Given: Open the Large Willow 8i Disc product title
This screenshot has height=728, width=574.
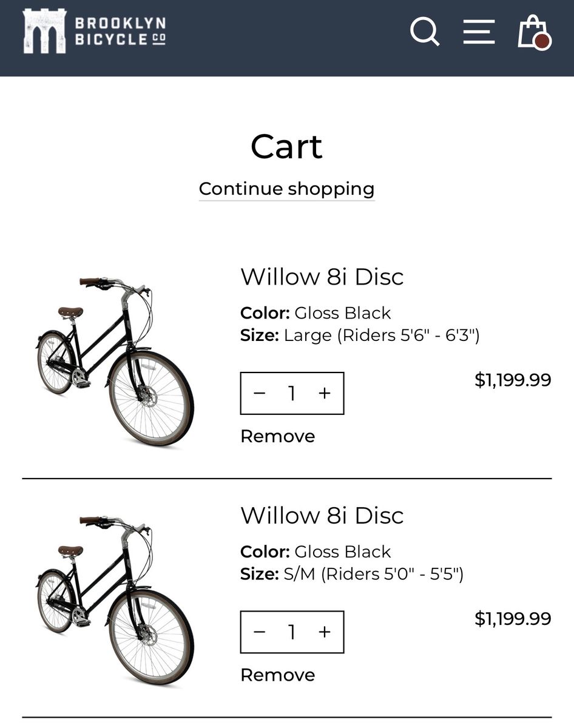Looking at the screenshot, I should click(x=322, y=277).
